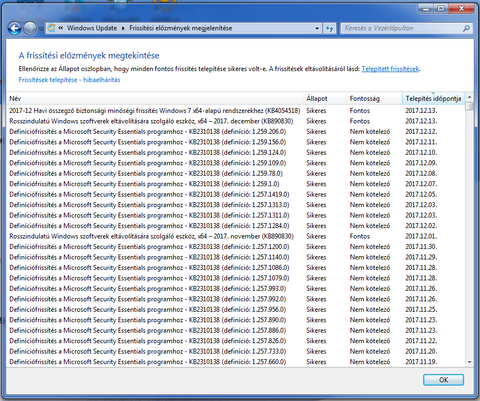Click the Windows Update breadcrumb
Viewport: 480px width, 401px height.
tap(92, 28)
